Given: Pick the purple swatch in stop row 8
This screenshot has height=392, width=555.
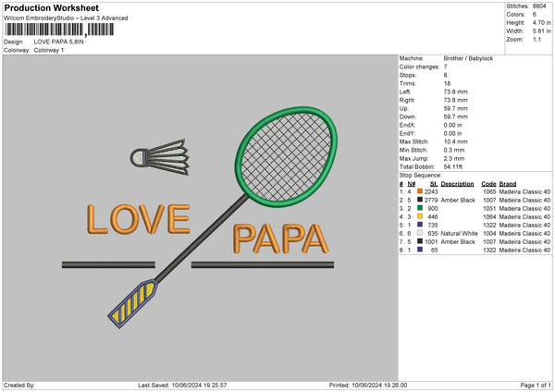Looking at the screenshot, I should [x=420, y=250].
